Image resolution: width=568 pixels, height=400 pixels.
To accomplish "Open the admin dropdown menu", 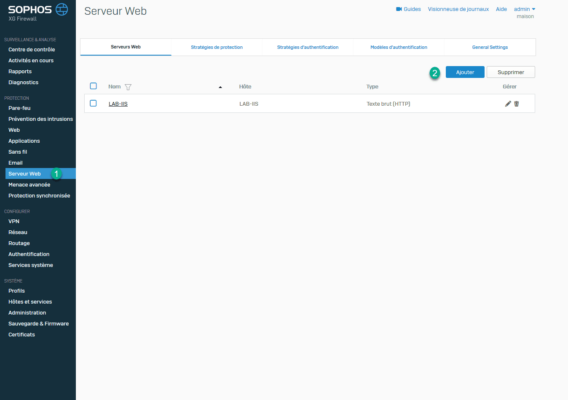I will coord(524,9).
